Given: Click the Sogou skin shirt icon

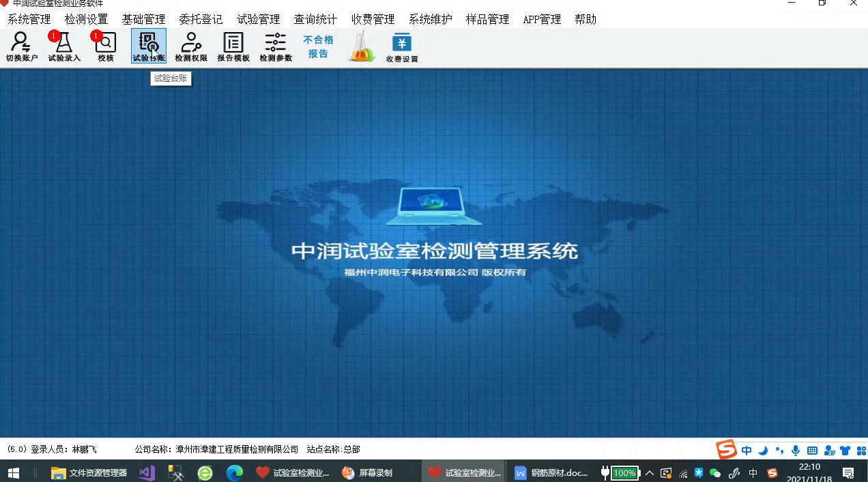Looking at the screenshot, I should tap(845, 451).
